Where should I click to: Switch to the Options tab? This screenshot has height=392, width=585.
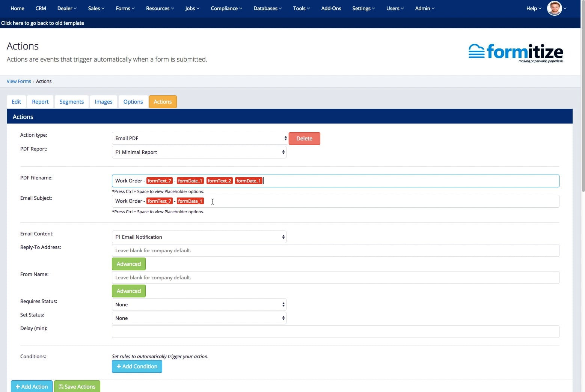(x=133, y=102)
